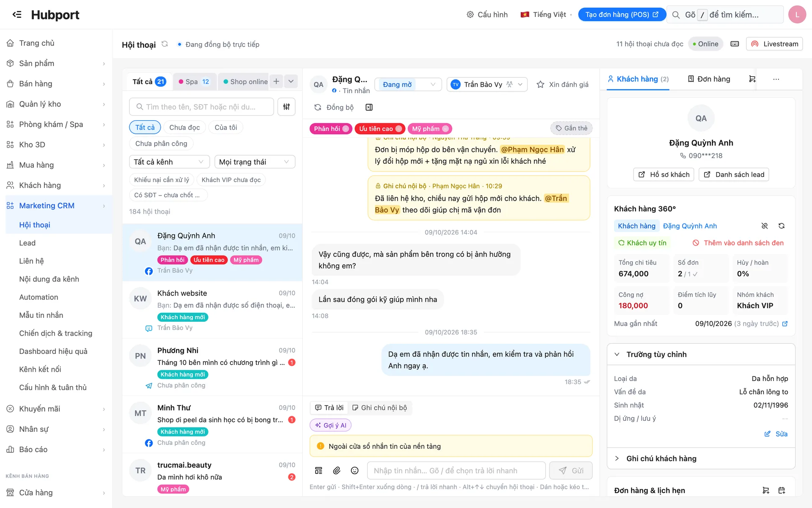The image size is (812, 508).
Task: Open the emoji picker icon
Action: point(355,471)
